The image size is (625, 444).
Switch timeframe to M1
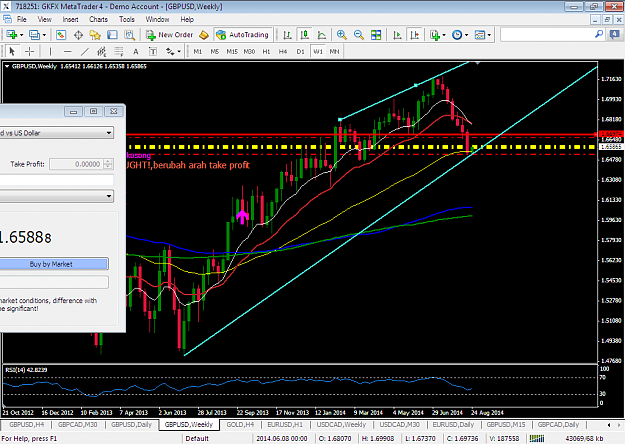(x=198, y=51)
